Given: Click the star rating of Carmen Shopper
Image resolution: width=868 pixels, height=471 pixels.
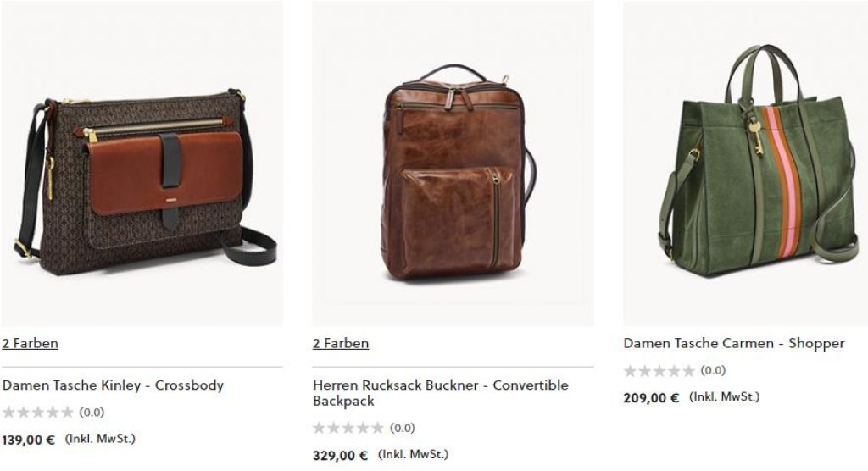Looking at the screenshot, I should [x=659, y=371].
